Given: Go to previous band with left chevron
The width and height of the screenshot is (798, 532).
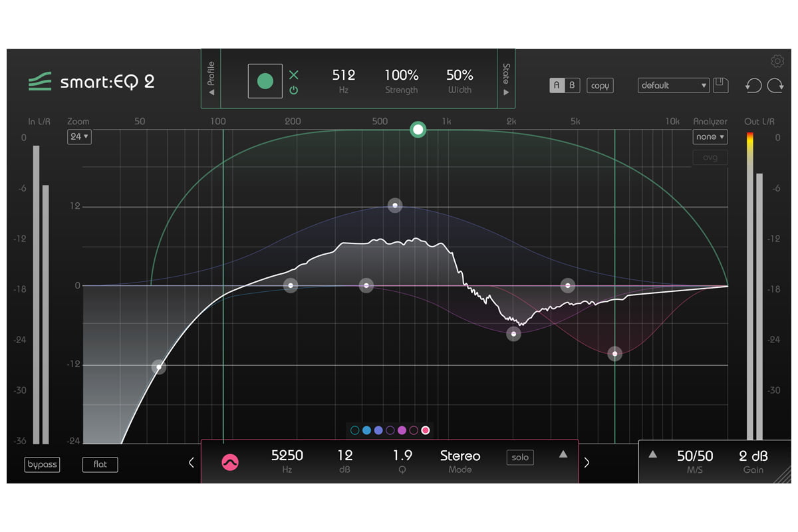Looking at the screenshot, I should [x=192, y=462].
